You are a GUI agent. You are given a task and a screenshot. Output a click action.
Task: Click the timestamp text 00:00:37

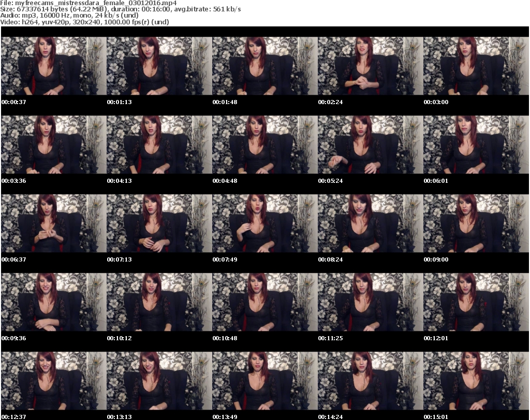point(13,102)
